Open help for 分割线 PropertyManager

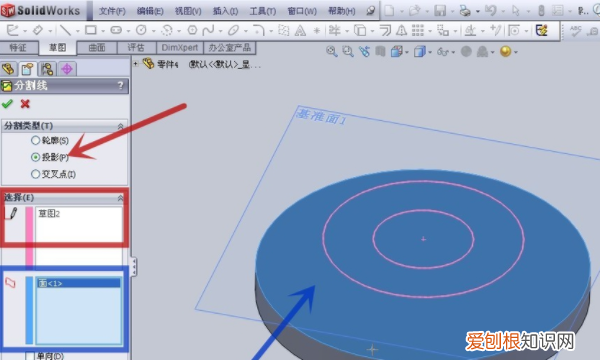click(x=121, y=85)
